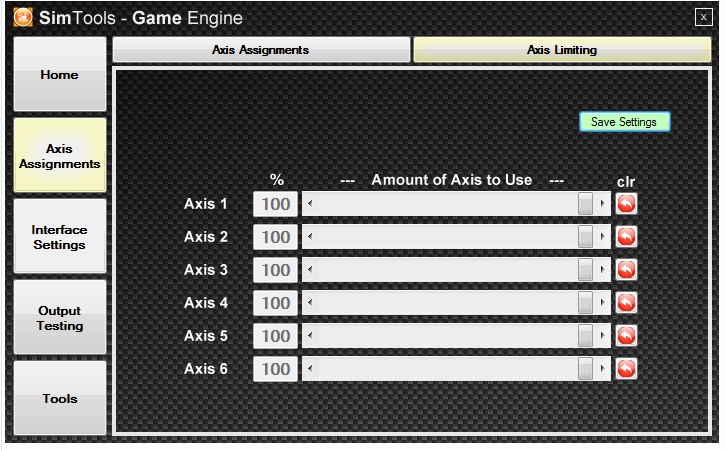Screen dimensions: 726x450
Task: Click the 'Axis 2' row label
Action: [206, 237]
